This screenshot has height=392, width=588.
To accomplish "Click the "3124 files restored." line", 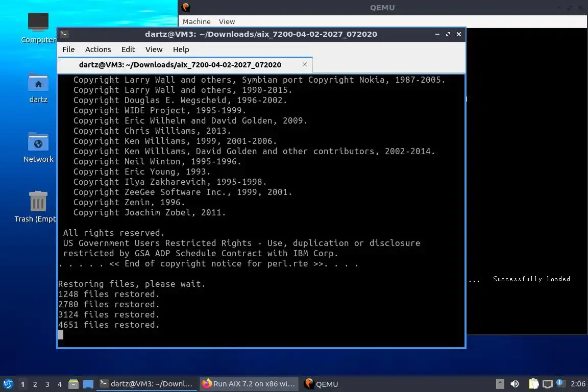I will coord(109,314).
